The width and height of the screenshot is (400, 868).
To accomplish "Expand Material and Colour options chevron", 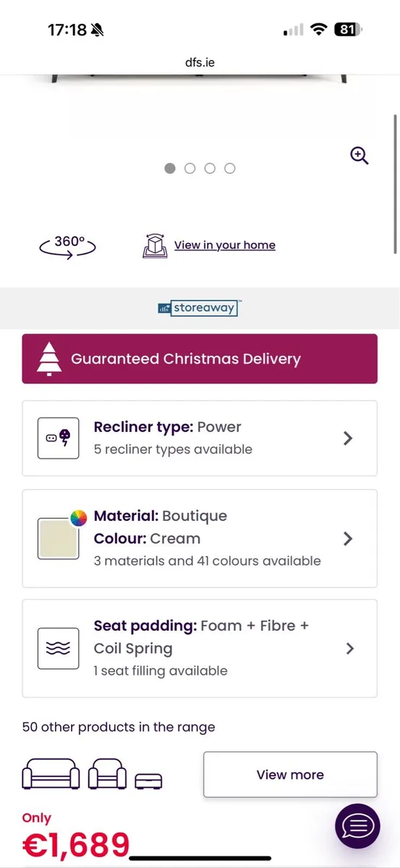I will (348, 538).
